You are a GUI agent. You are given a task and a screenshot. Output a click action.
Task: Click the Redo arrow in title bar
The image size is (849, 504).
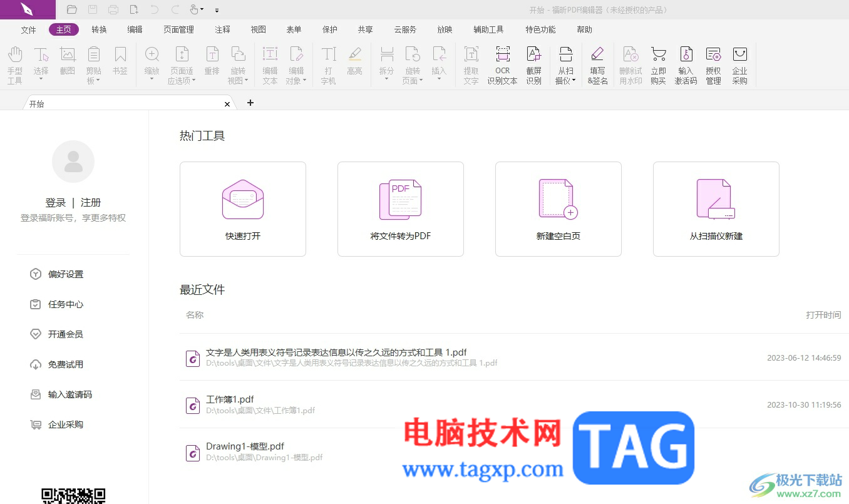pyautogui.click(x=175, y=9)
